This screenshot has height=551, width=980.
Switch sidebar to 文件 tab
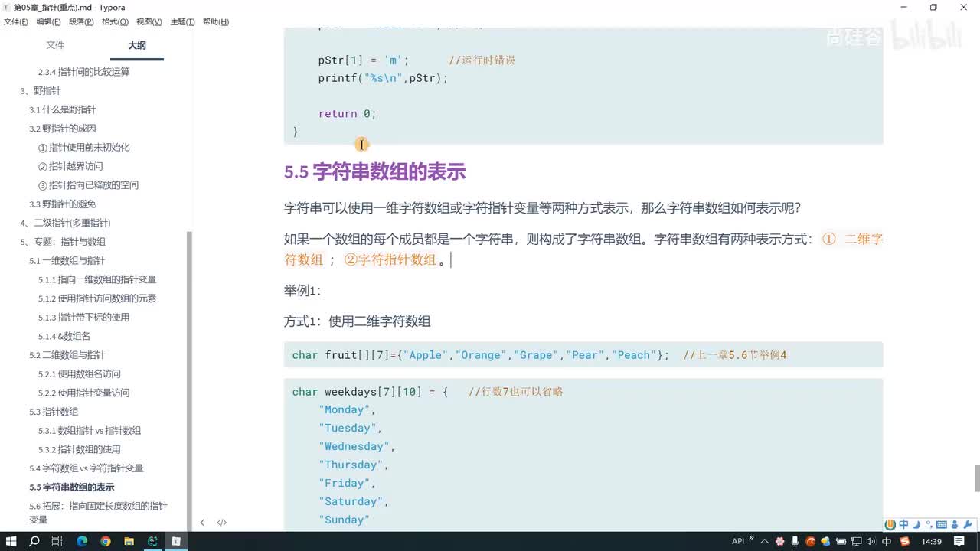pyautogui.click(x=55, y=45)
